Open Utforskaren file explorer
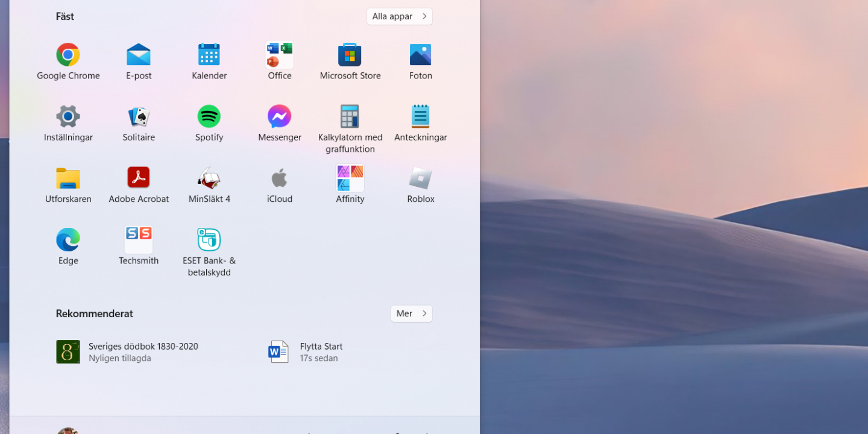 (68, 184)
